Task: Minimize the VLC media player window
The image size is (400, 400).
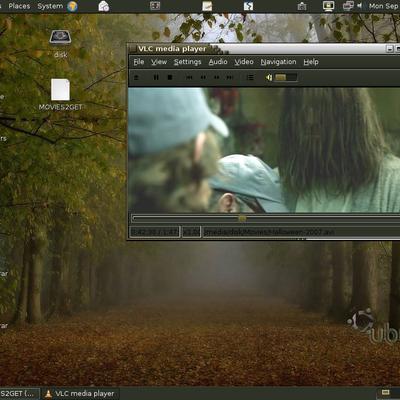Action: (389, 49)
